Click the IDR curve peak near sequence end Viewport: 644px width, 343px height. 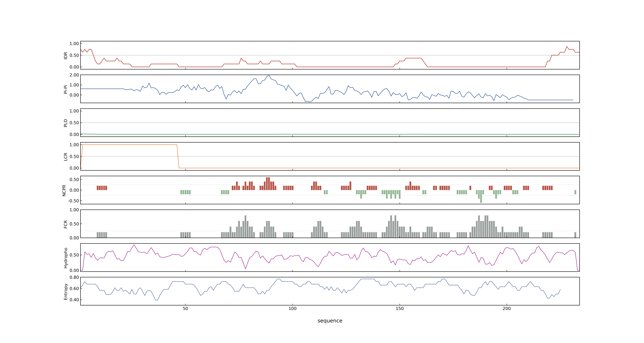click(567, 46)
